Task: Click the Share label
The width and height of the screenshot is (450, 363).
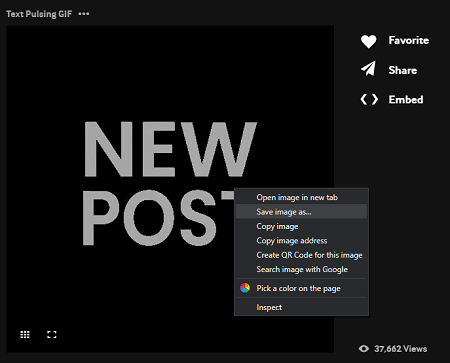Action: coord(403,70)
